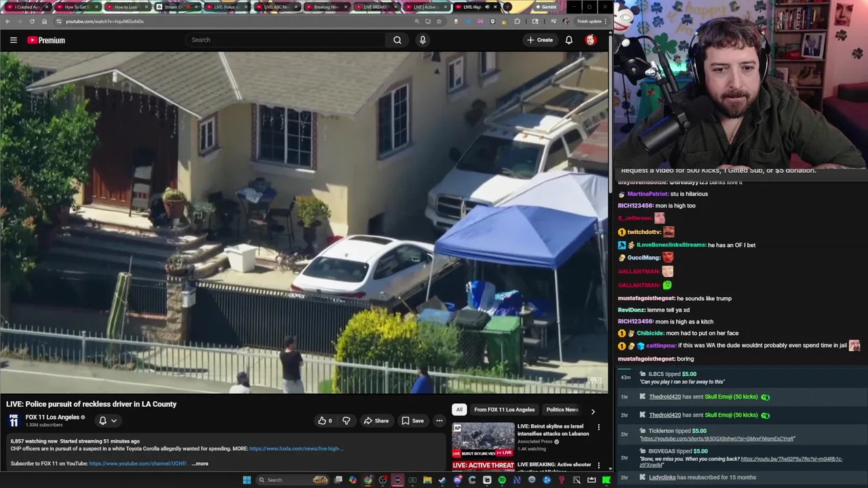The width and height of the screenshot is (868, 488).
Task: Share the live video
Action: click(x=376, y=420)
